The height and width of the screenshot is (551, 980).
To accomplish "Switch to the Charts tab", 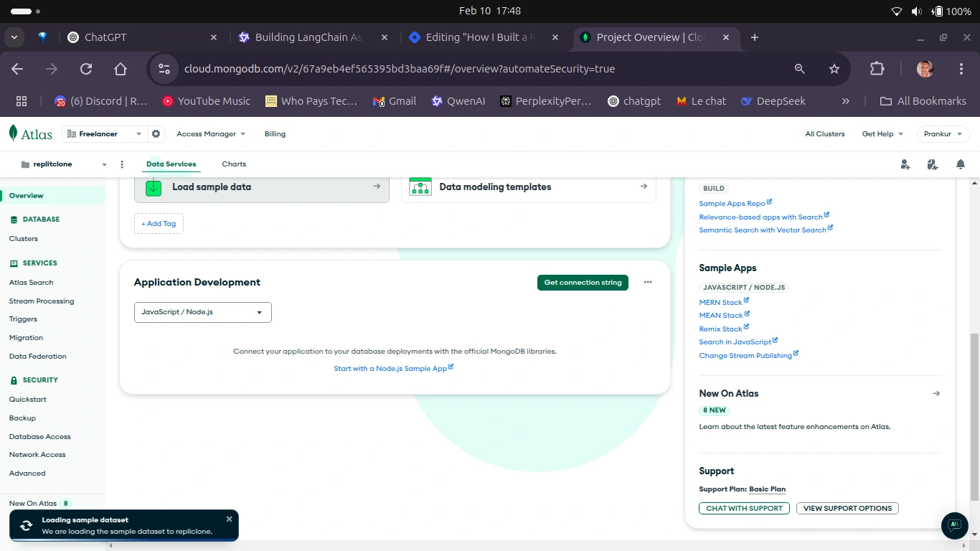I will click(234, 164).
